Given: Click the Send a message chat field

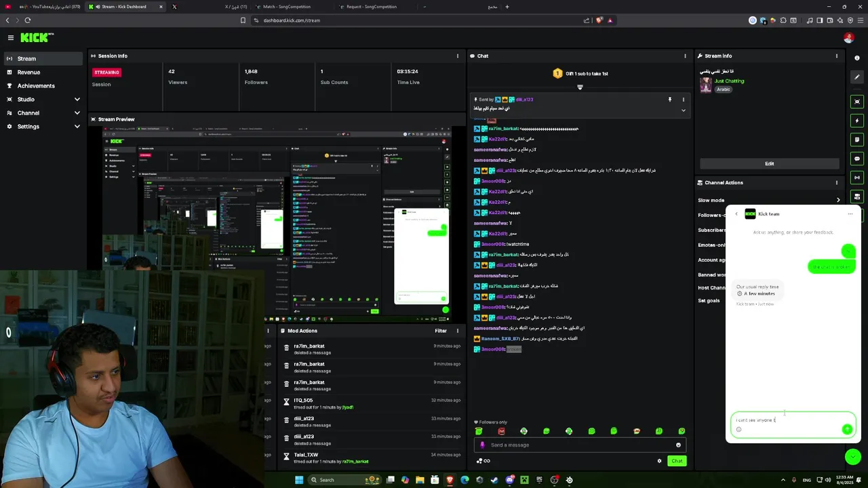Looking at the screenshot, I should (x=580, y=445).
